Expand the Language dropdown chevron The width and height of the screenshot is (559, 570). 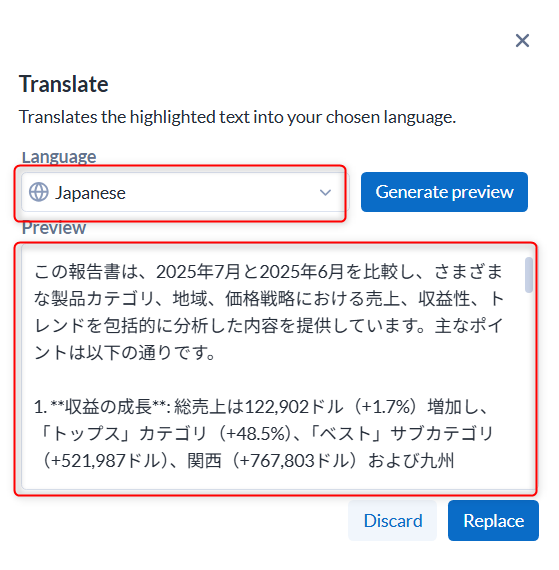click(x=325, y=192)
